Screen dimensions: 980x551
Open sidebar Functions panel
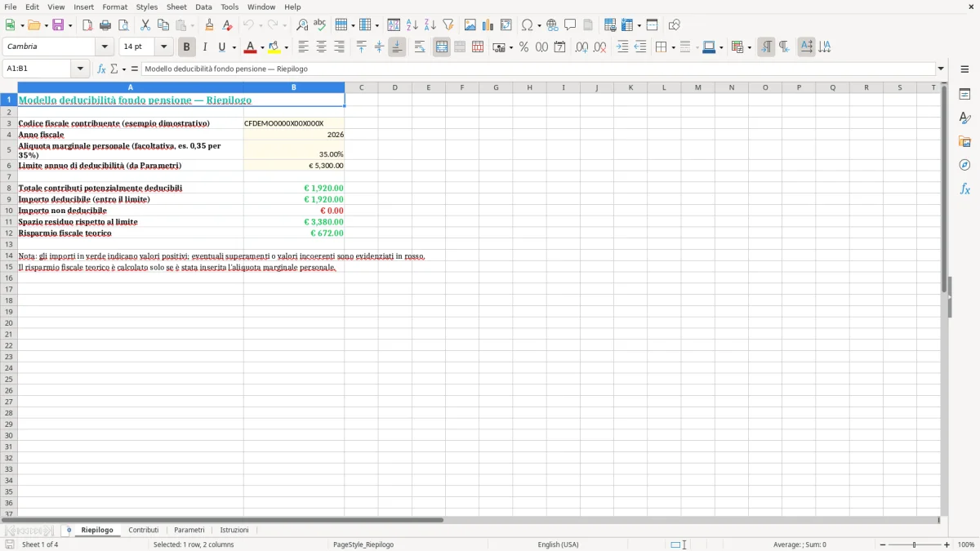coord(964,189)
